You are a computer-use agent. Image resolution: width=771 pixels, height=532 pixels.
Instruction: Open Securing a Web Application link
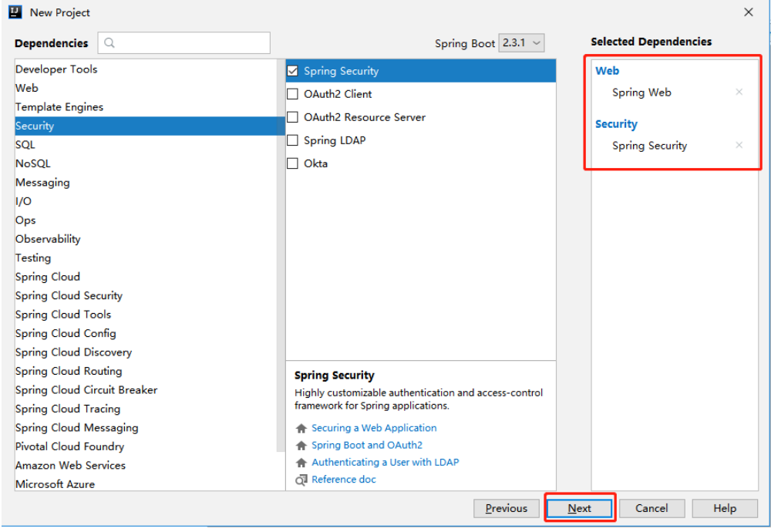pos(374,428)
